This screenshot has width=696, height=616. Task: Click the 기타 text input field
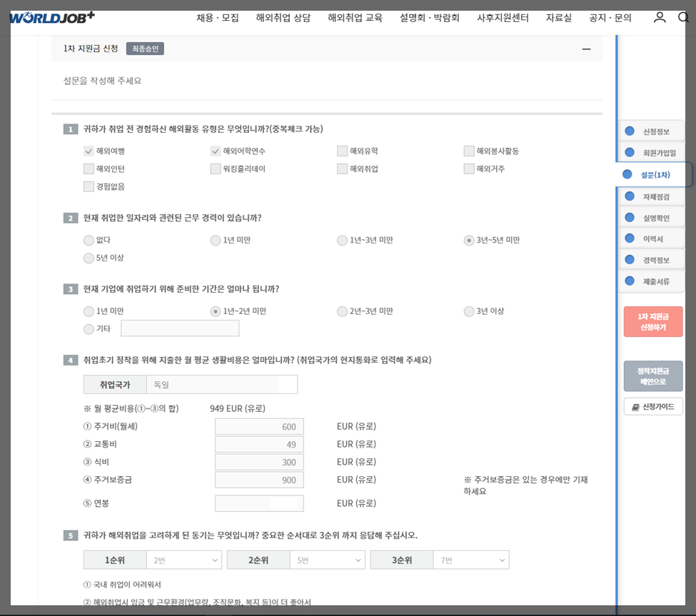point(180,328)
